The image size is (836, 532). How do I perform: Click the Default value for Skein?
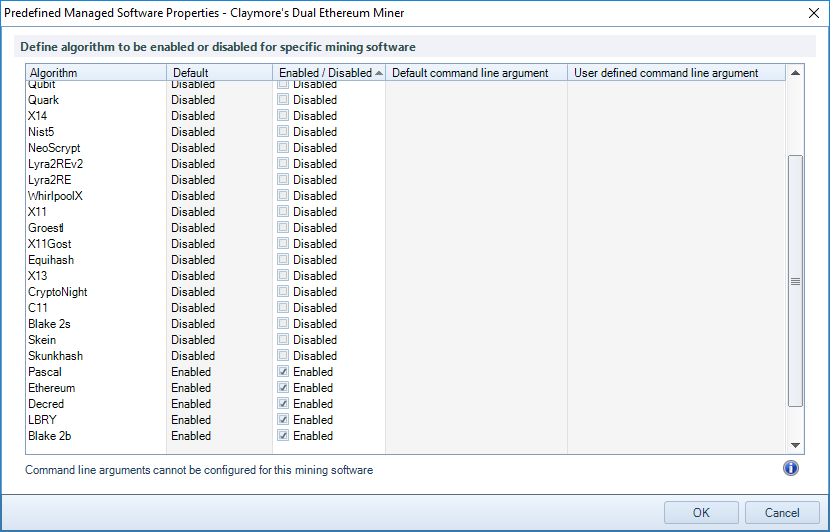[x=193, y=340]
